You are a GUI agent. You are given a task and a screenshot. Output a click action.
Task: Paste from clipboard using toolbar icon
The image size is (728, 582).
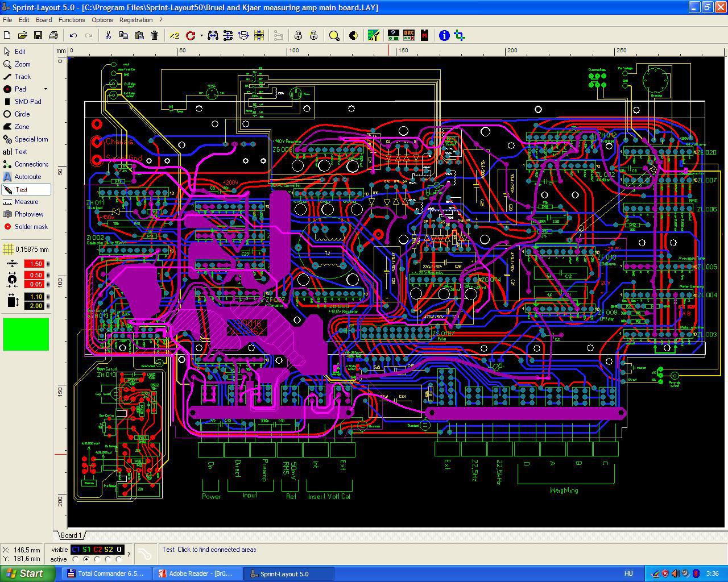139,35
